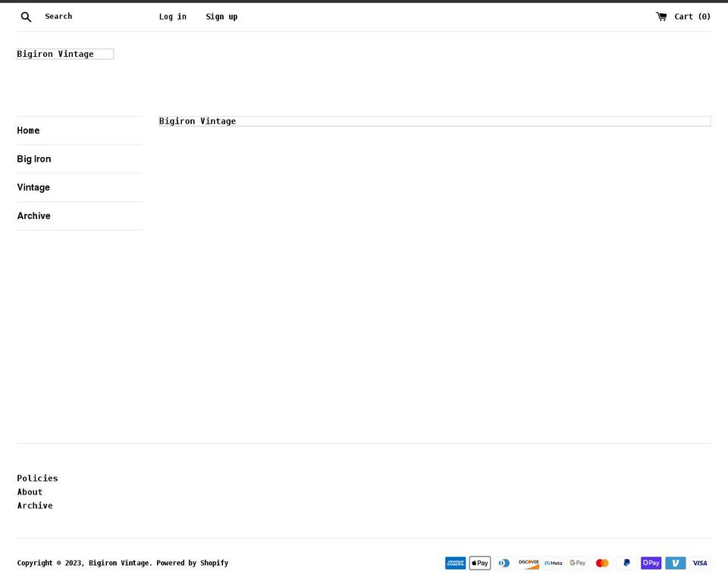Viewport: 728px width, 587px height.
Task: Open the Sign up page
Action: point(221,16)
